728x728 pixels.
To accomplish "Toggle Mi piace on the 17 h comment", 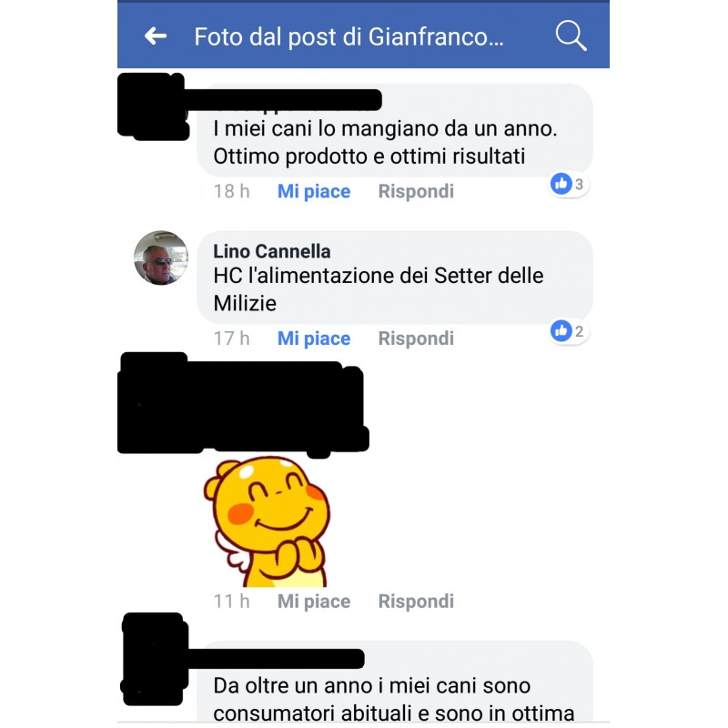I will pos(314,339).
